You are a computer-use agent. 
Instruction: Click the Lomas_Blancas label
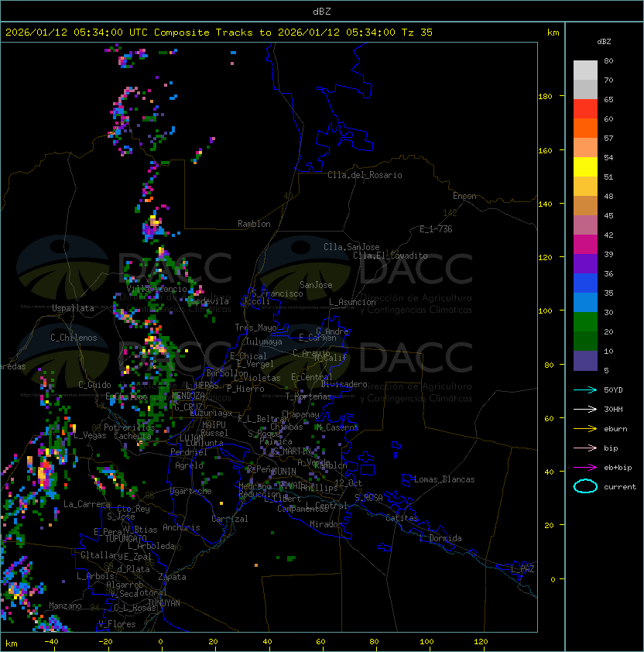coord(444,479)
